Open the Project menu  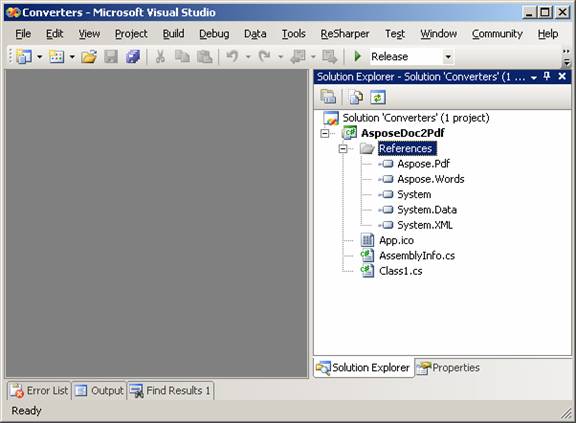pyautogui.click(x=131, y=34)
